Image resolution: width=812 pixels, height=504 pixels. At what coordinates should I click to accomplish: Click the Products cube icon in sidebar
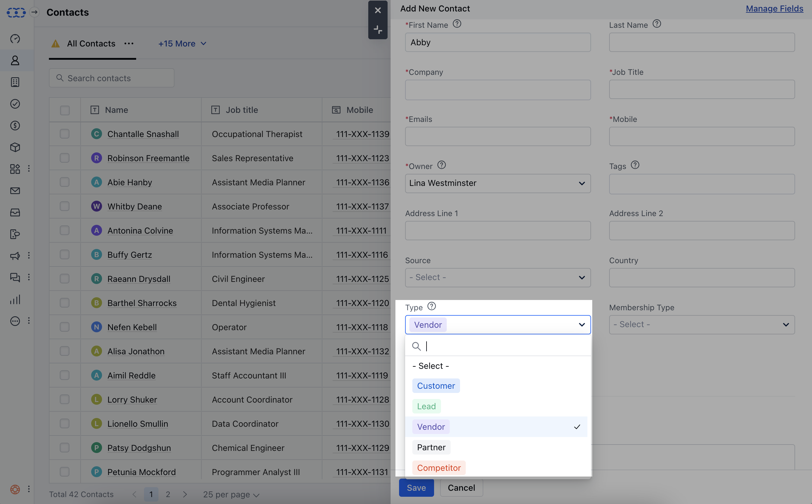pos(15,147)
